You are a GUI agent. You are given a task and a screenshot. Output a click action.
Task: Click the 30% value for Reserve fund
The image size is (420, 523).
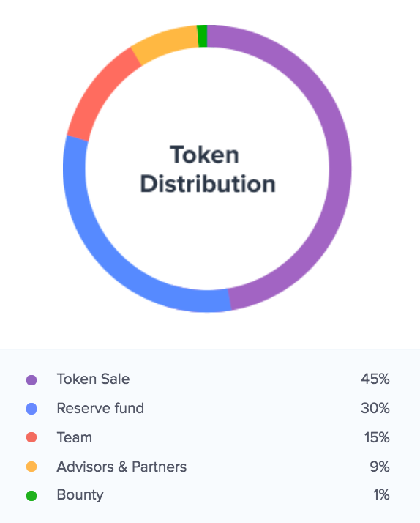[375, 408]
